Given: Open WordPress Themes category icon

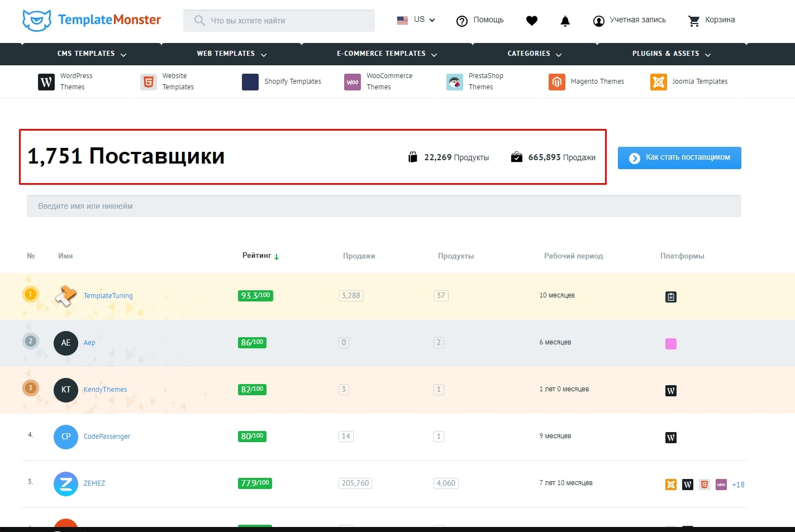Looking at the screenshot, I should (x=46, y=82).
